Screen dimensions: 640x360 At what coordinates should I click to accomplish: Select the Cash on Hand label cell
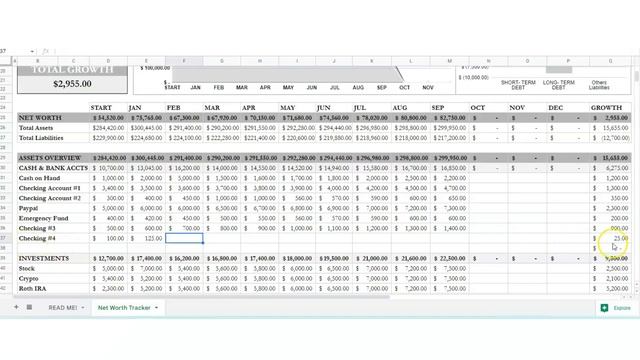pos(39,178)
